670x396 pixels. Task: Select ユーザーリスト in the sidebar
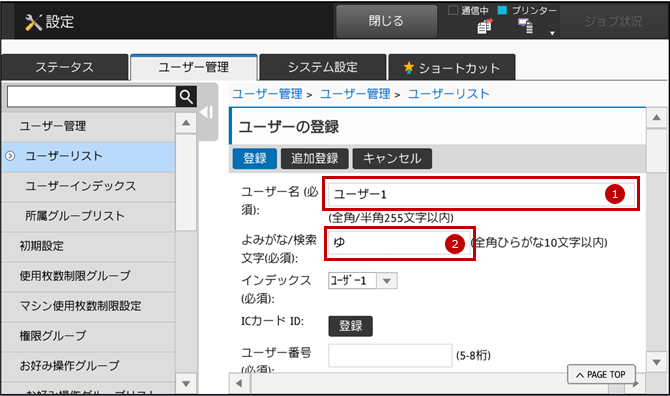point(88,156)
